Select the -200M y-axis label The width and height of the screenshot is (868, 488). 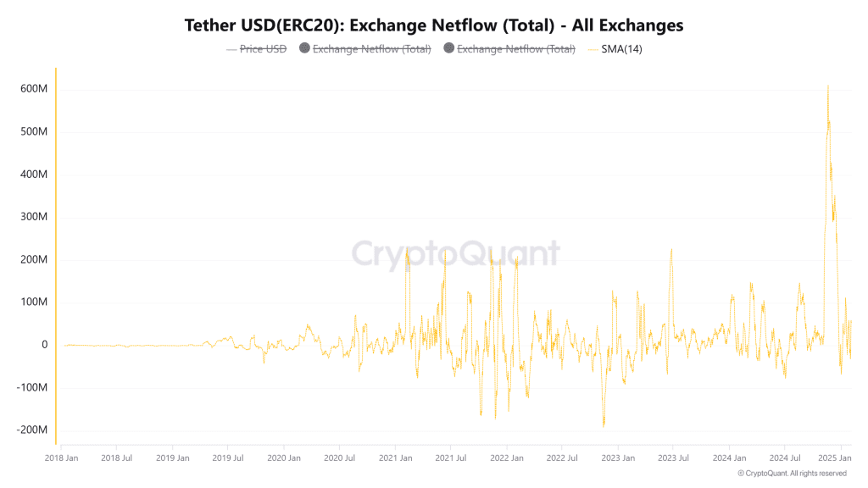[x=31, y=430]
